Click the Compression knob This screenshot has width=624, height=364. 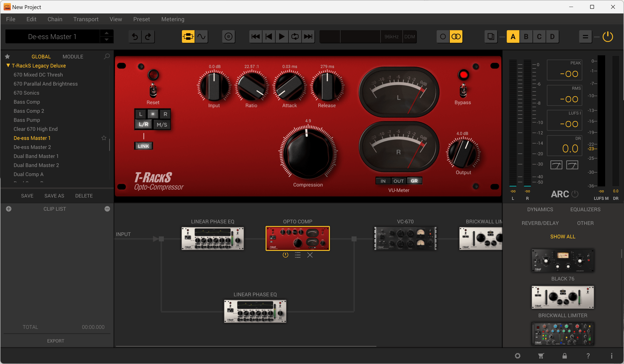pyautogui.click(x=308, y=154)
